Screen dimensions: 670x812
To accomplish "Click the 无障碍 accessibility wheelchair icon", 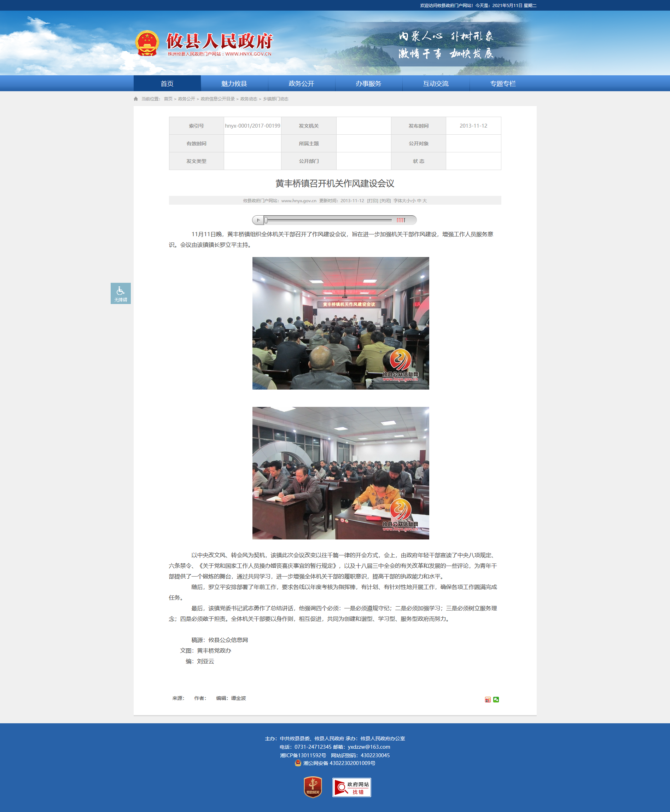I will click(x=121, y=293).
